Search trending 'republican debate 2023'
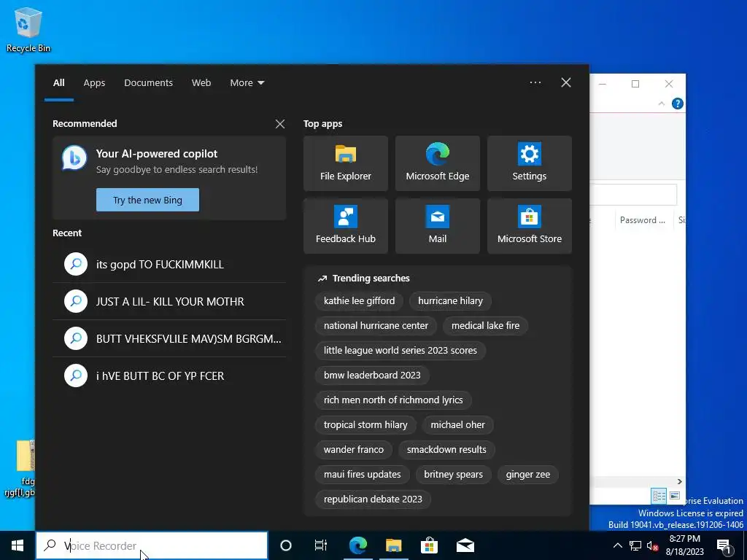 pos(373,499)
